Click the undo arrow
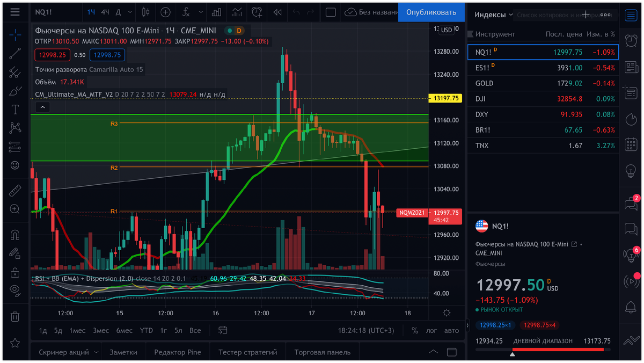The width and height of the screenshot is (644, 363). click(x=296, y=12)
